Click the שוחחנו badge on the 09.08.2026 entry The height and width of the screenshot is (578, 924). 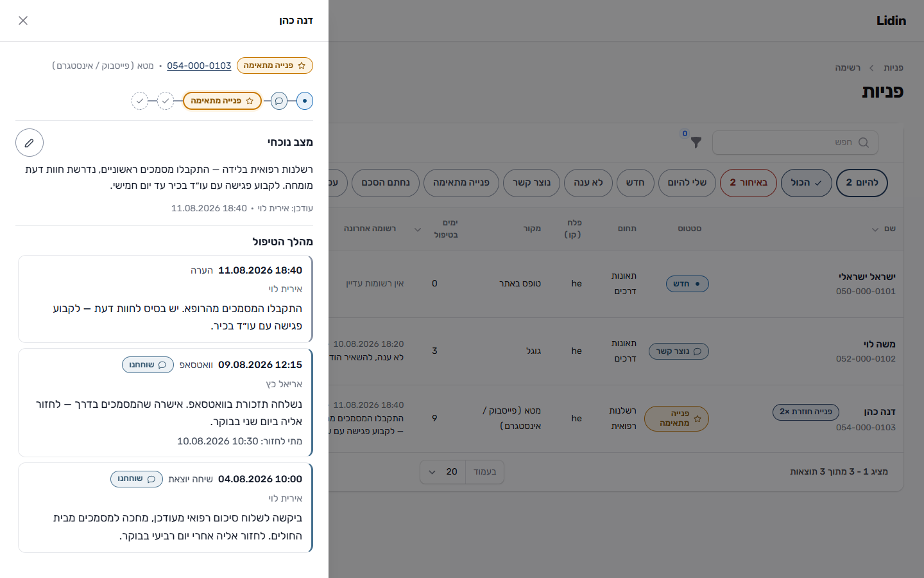pos(148,365)
